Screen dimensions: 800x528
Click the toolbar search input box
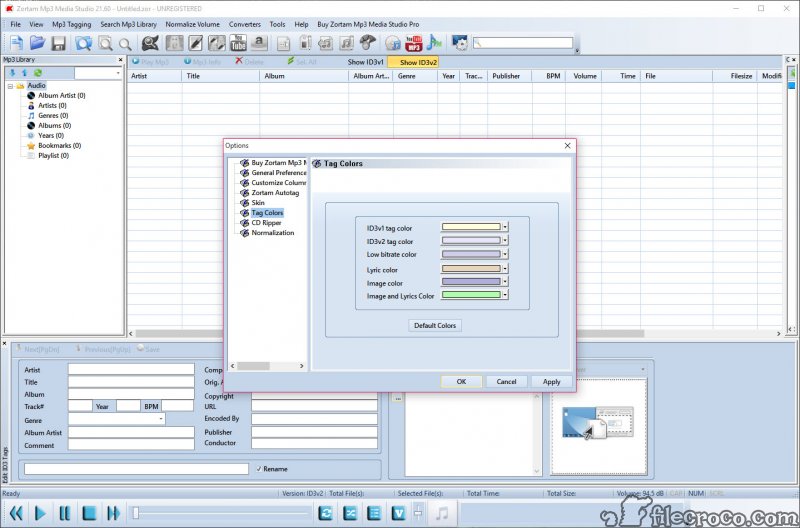523,43
